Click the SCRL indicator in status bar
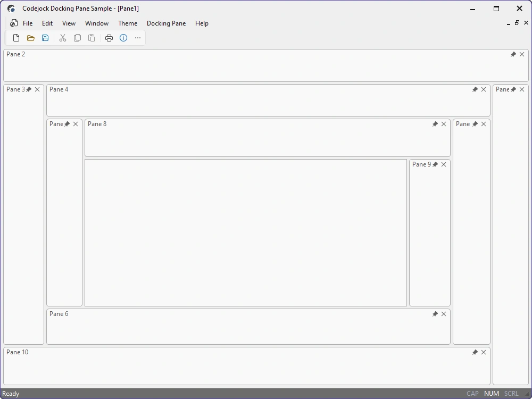 (511, 394)
